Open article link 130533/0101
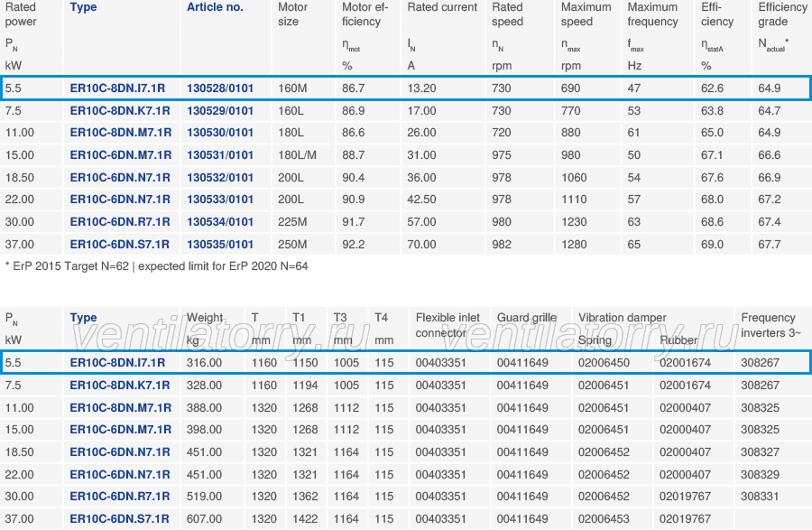 [x=220, y=200]
